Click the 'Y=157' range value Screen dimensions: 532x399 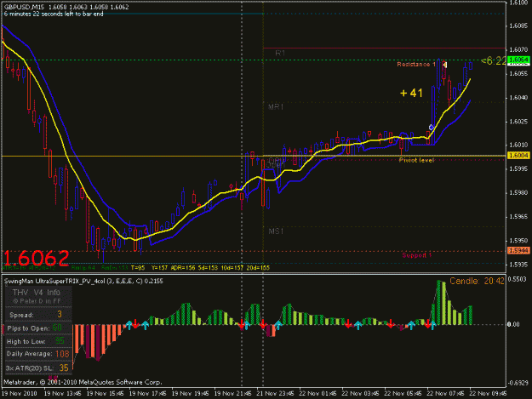(x=159, y=268)
